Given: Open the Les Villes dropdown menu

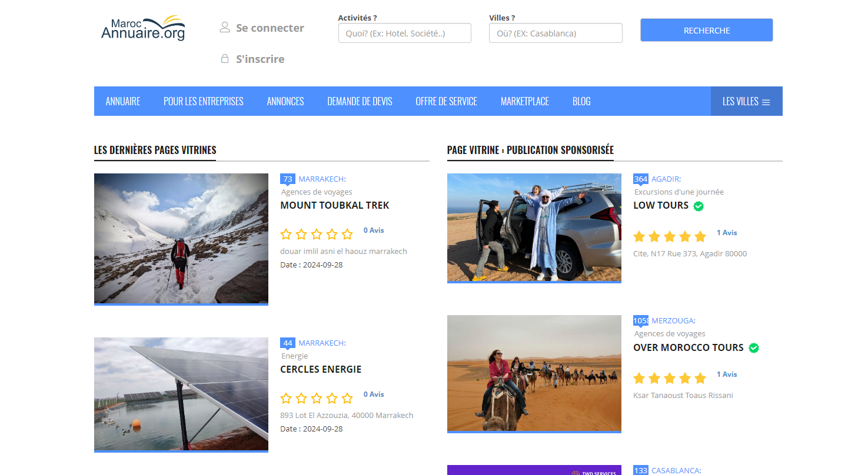Looking at the screenshot, I should (x=746, y=101).
